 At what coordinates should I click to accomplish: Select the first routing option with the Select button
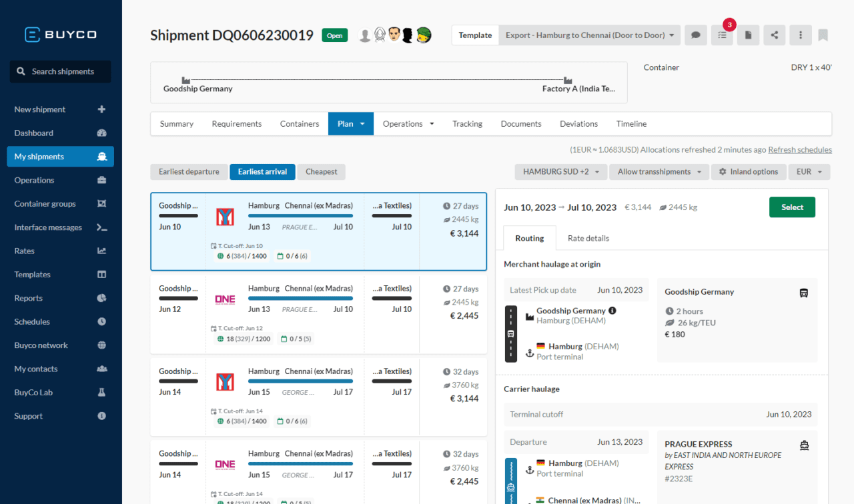point(792,207)
